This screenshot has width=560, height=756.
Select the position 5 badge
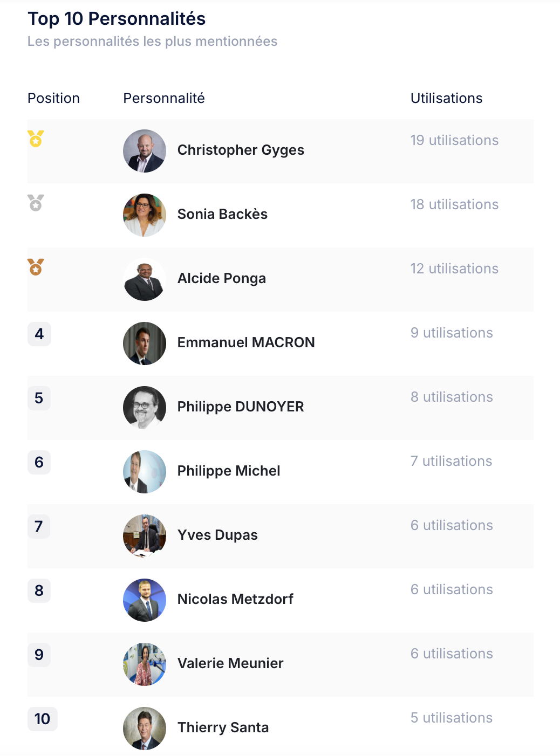click(39, 398)
